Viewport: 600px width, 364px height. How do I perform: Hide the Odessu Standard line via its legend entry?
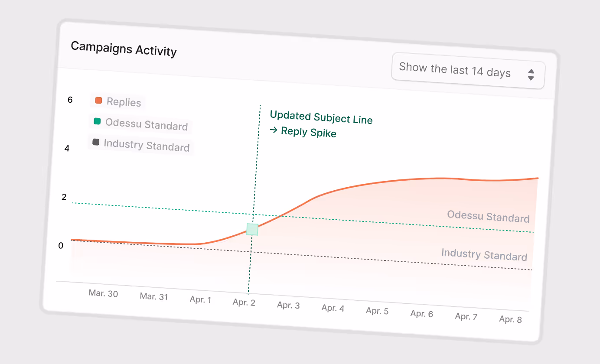tap(147, 125)
